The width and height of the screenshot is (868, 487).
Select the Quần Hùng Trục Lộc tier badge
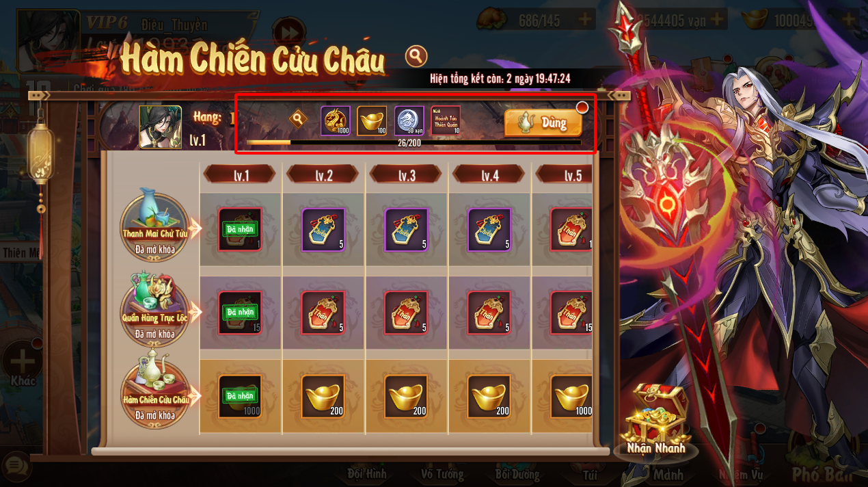click(x=155, y=307)
